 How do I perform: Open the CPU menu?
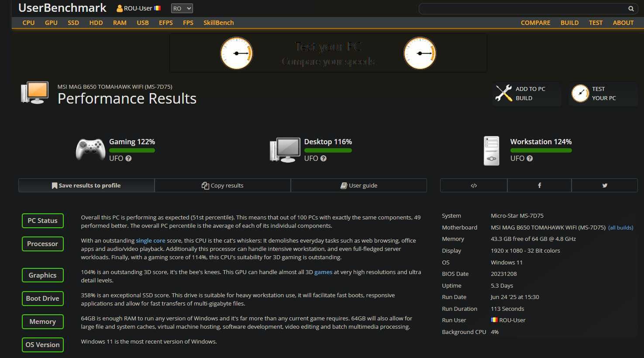click(28, 23)
